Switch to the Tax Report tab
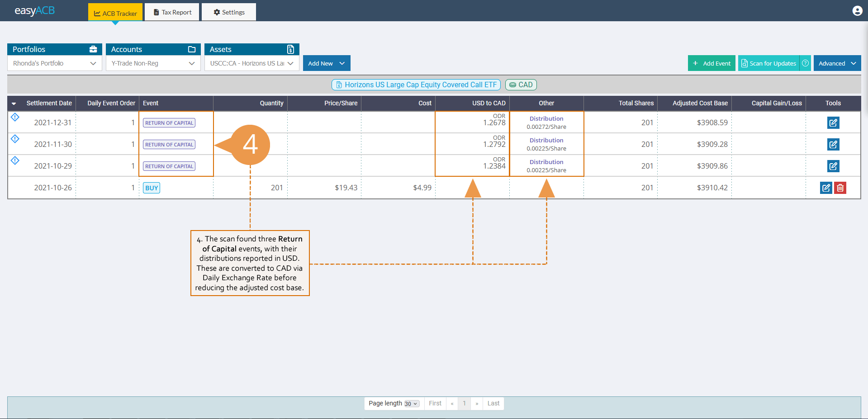868x419 pixels. [x=173, y=12]
